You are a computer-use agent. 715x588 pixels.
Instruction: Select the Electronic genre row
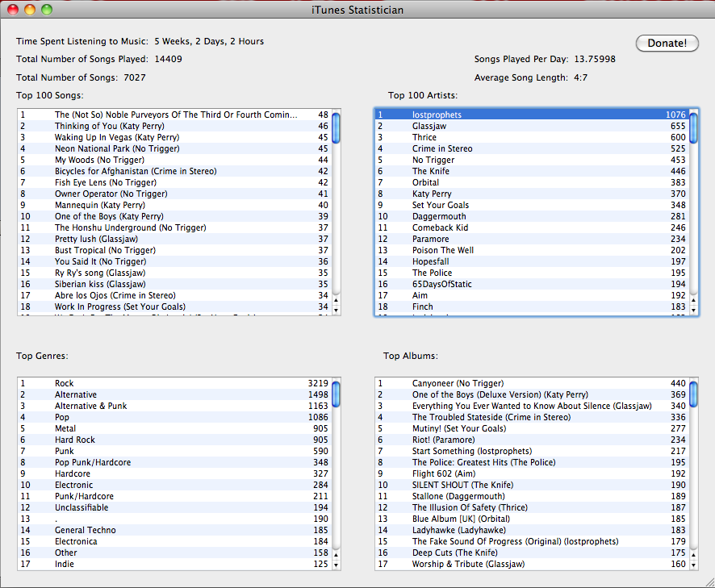click(x=174, y=485)
